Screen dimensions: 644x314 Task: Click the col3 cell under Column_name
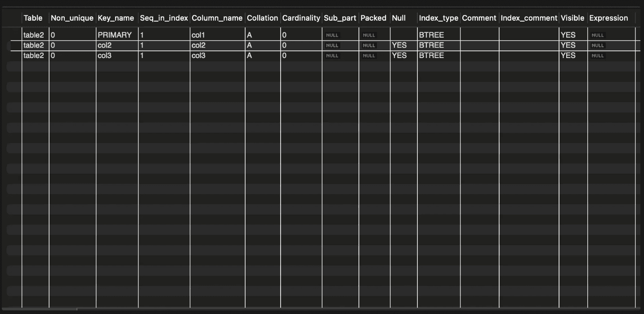(x=198, y=55)
